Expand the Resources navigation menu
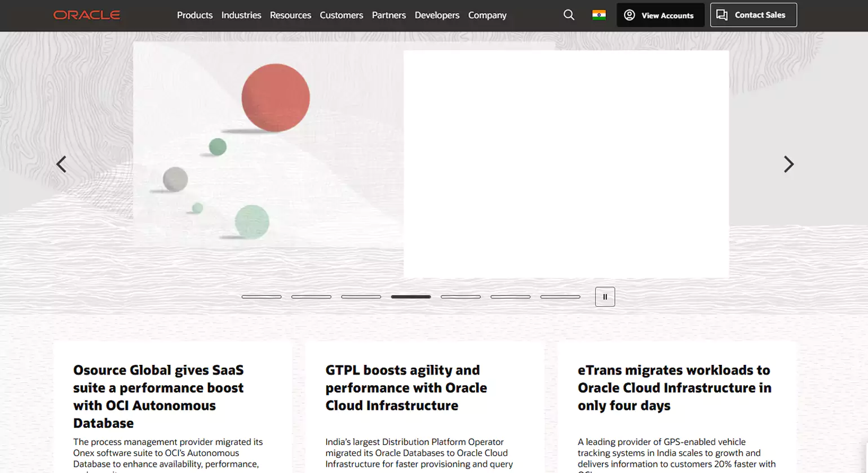 (290, 15)
